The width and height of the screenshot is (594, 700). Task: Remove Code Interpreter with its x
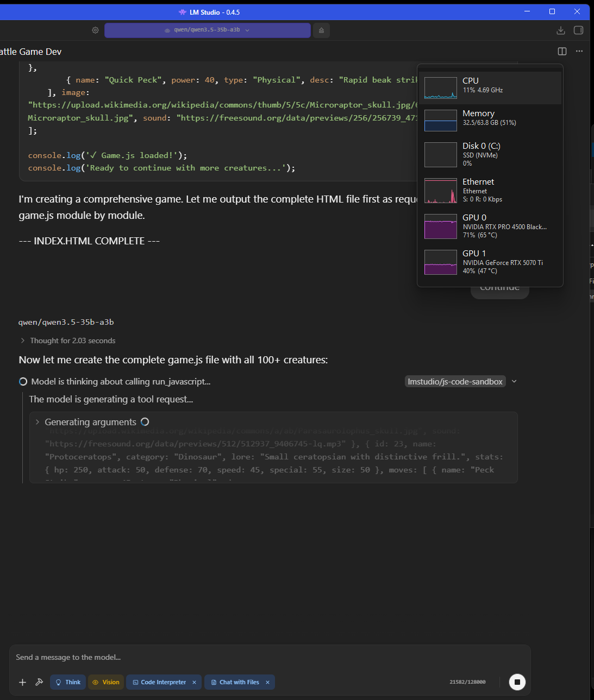click(x=194, y=683)
